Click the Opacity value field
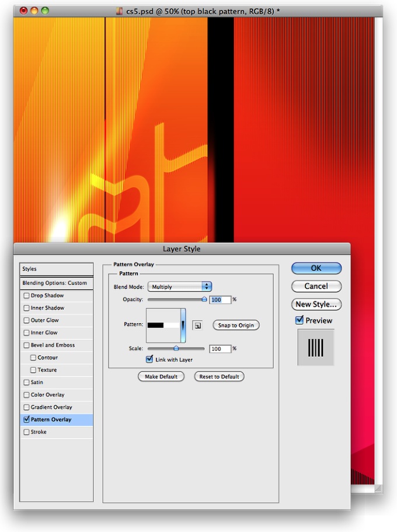 [220, 300]
